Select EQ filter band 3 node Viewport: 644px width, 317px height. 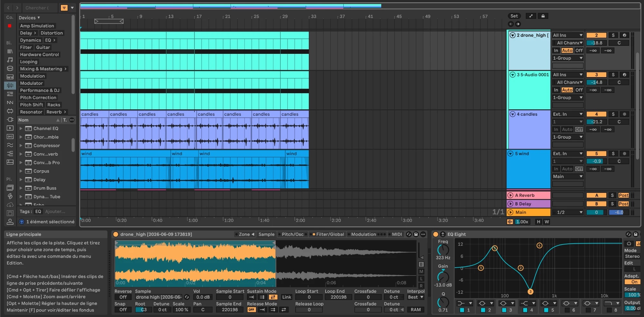(530, 292)
